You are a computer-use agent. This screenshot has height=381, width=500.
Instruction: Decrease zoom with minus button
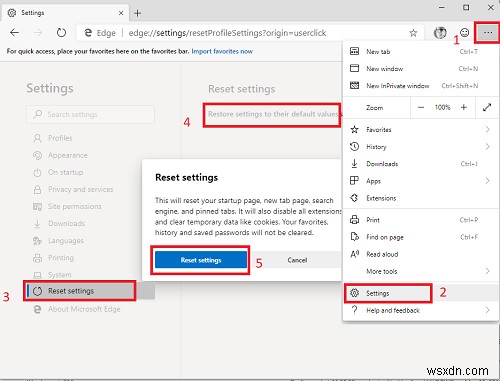(421, 107)
